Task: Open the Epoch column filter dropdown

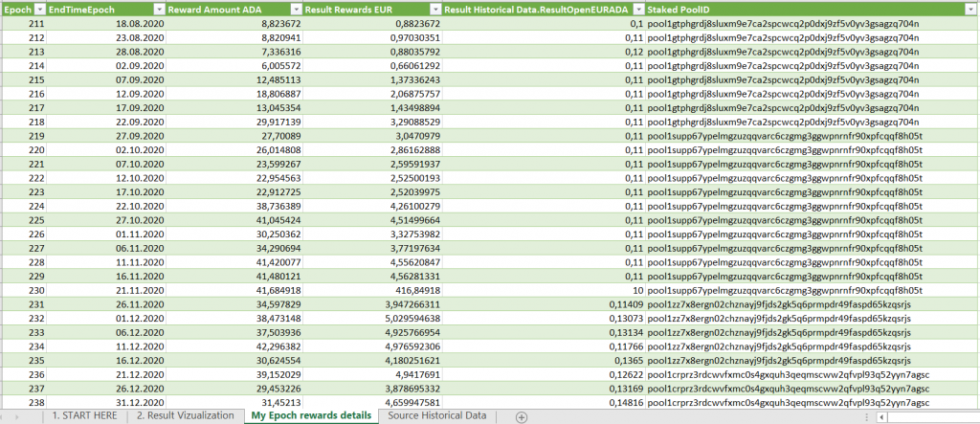Action: click(38, 10)
